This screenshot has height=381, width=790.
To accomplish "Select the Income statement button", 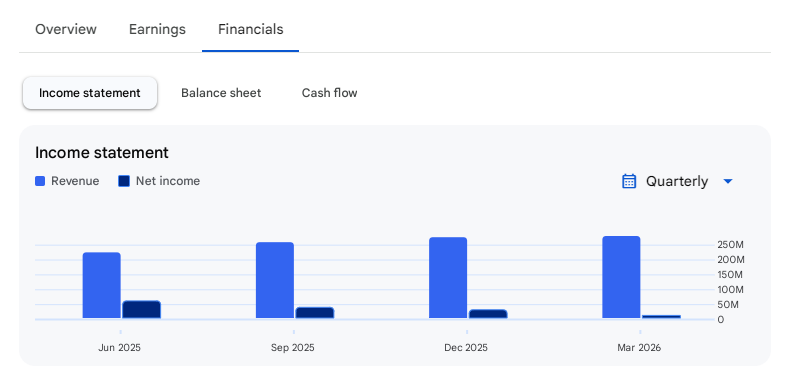I will pyautogui.click(x=90, y=93).
